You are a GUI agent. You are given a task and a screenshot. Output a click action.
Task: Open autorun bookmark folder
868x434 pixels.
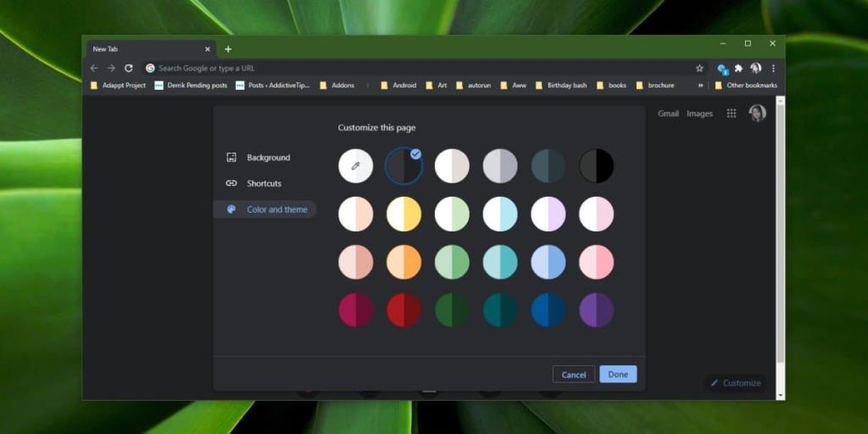click(473, 86)
